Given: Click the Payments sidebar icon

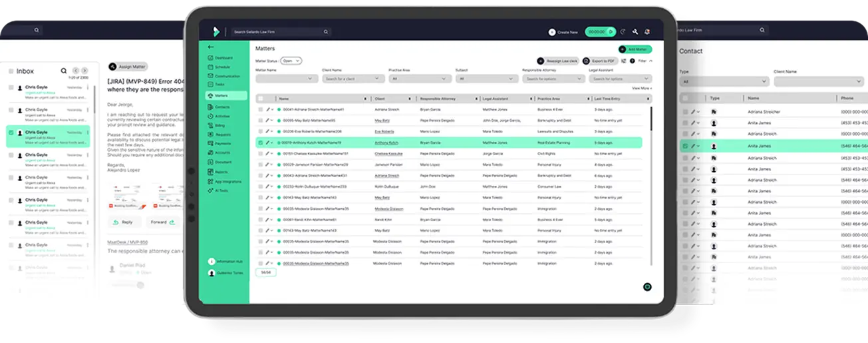Looking at the screenshot, I should [210, 143].
